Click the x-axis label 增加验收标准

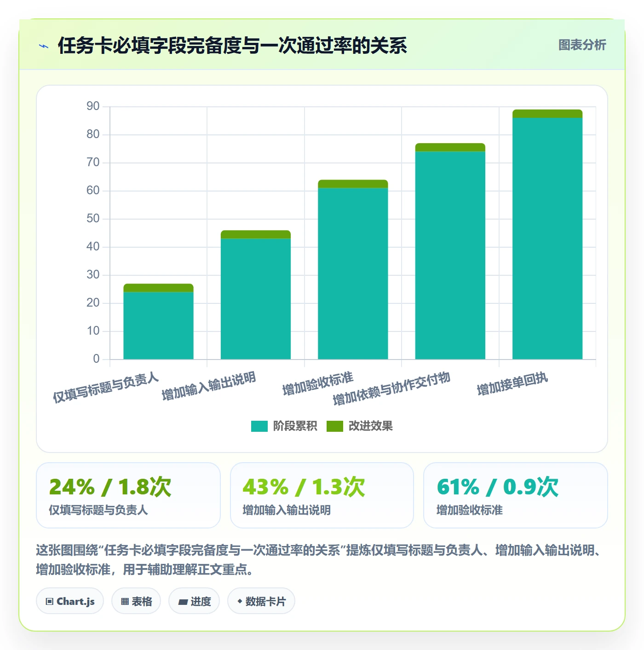point(318,383)
